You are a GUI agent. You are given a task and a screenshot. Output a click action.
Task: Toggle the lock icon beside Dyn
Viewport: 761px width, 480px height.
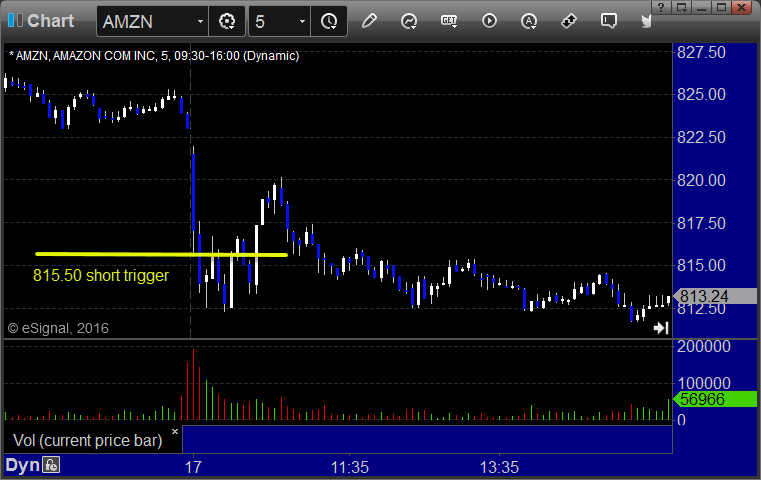[x=51, y=465]
